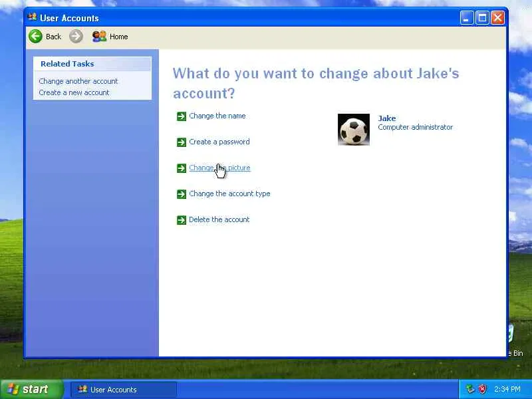Open Change the account type link

[229, 194]
